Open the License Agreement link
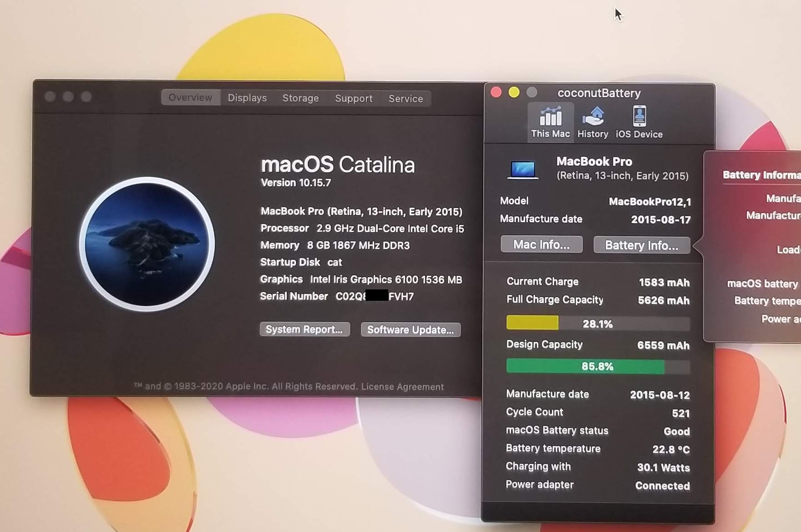Image resolution: width=801 pixels, height=532 pixels. coord(402,387)
